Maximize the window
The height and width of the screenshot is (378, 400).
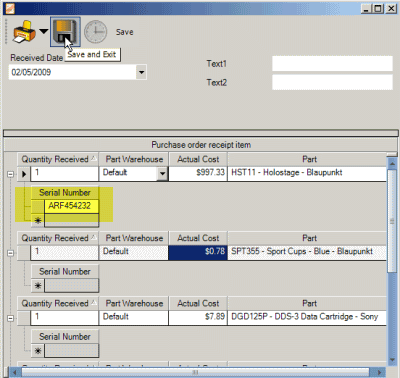[378, 8]
